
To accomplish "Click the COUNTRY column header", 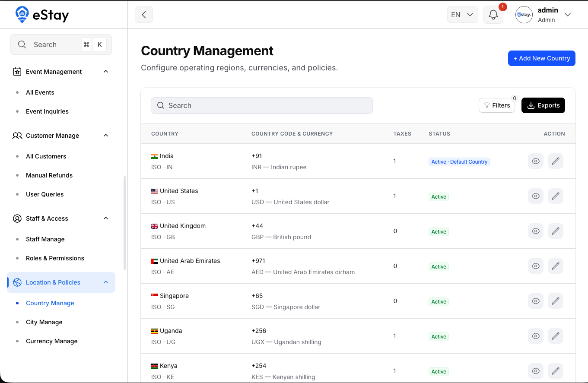I will tap(165, 134).
